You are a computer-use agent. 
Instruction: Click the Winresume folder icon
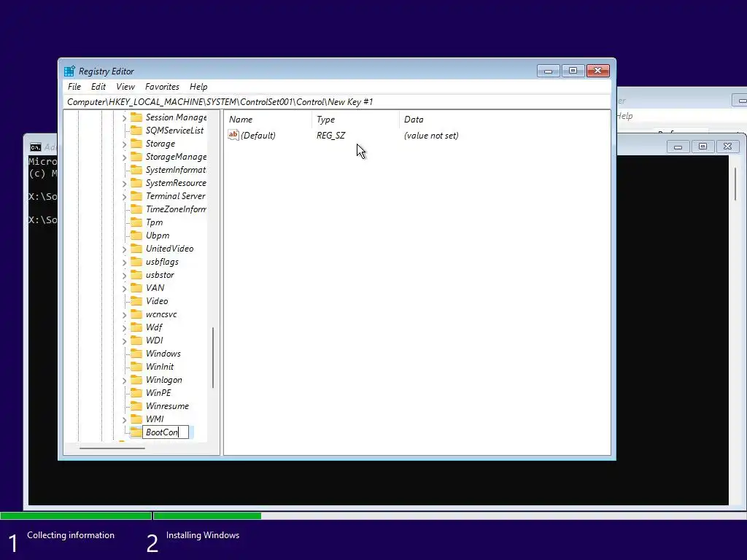tap(136, 405)
